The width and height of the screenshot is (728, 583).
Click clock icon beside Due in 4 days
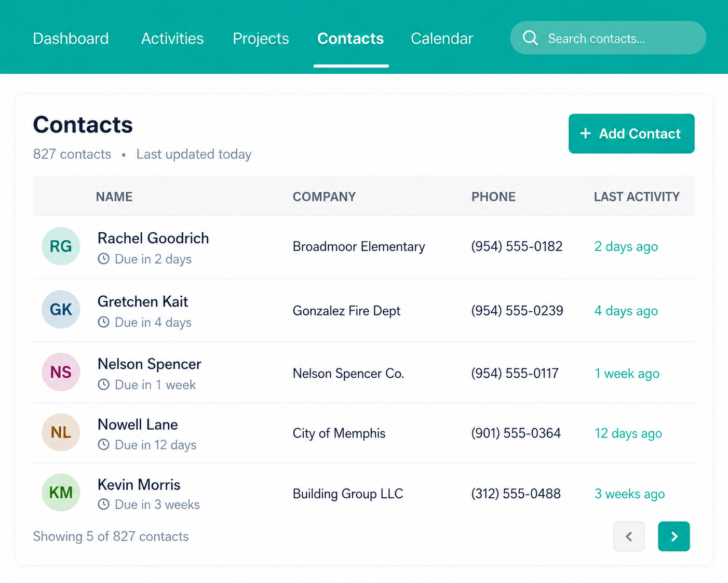pos(104,322)
